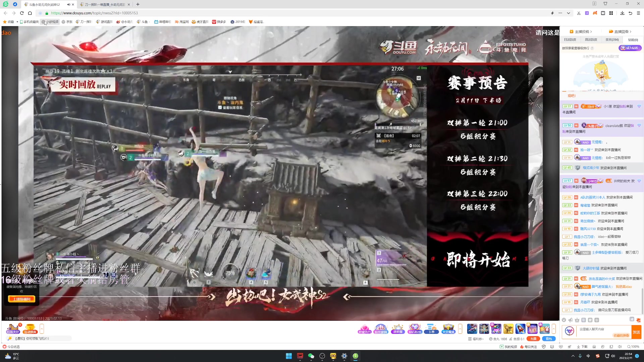Screen dimensions: 644x362
Task: Switch to the 钻粉(0) tab
Action: pyautogui.click(x=633, y=40)
